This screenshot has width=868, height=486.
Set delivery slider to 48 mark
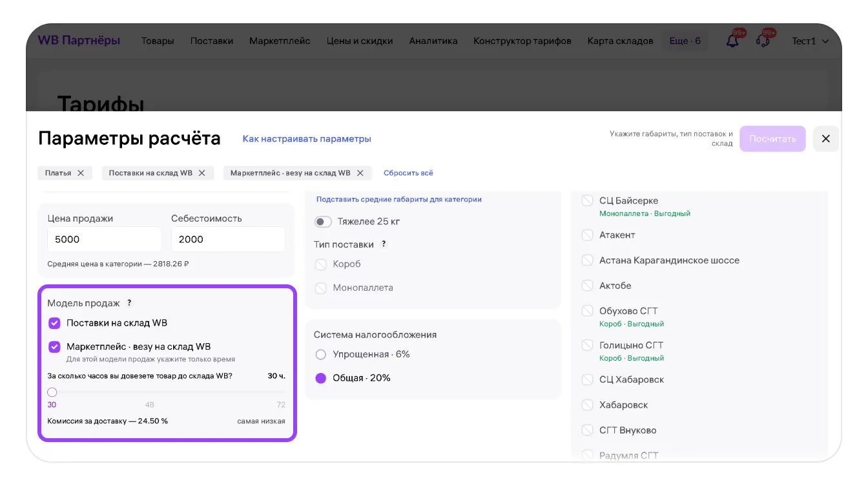[150, 405]
